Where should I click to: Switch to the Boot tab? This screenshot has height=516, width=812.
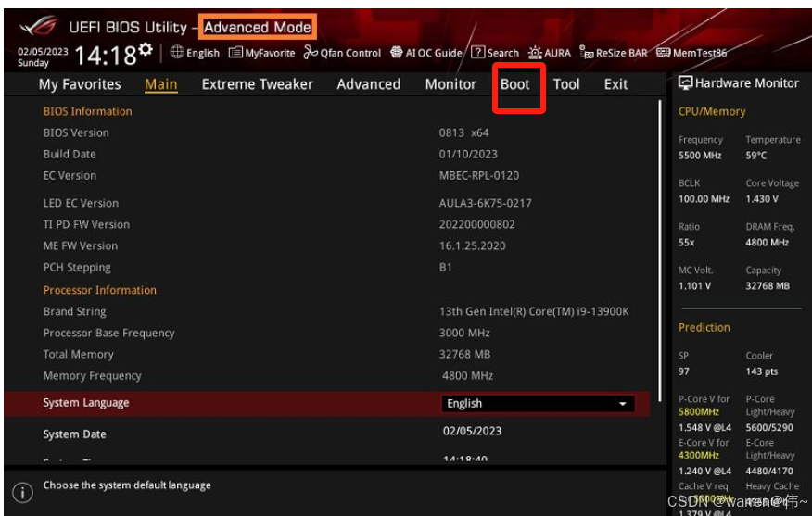click(x=515, y=84)
